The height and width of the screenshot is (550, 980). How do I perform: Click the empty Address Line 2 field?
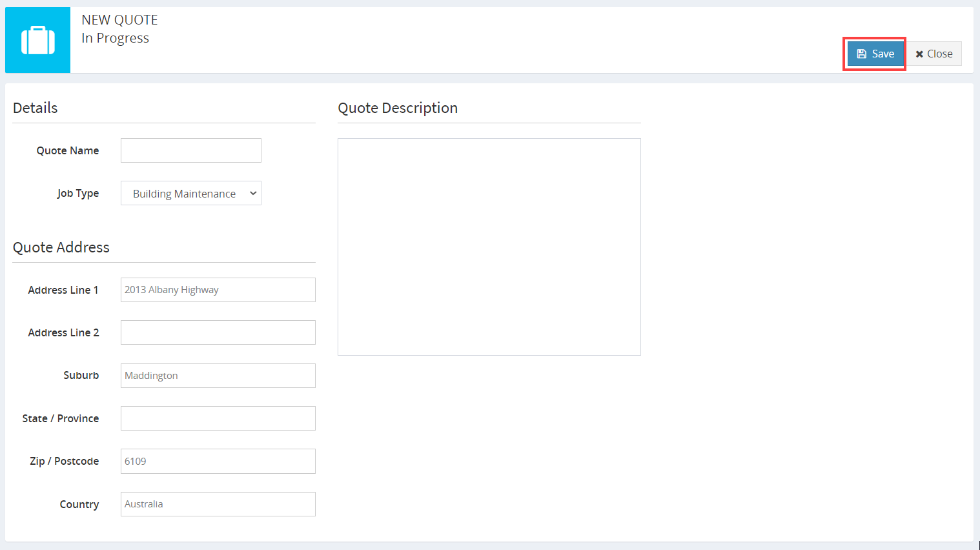click(x=218, y=332)
